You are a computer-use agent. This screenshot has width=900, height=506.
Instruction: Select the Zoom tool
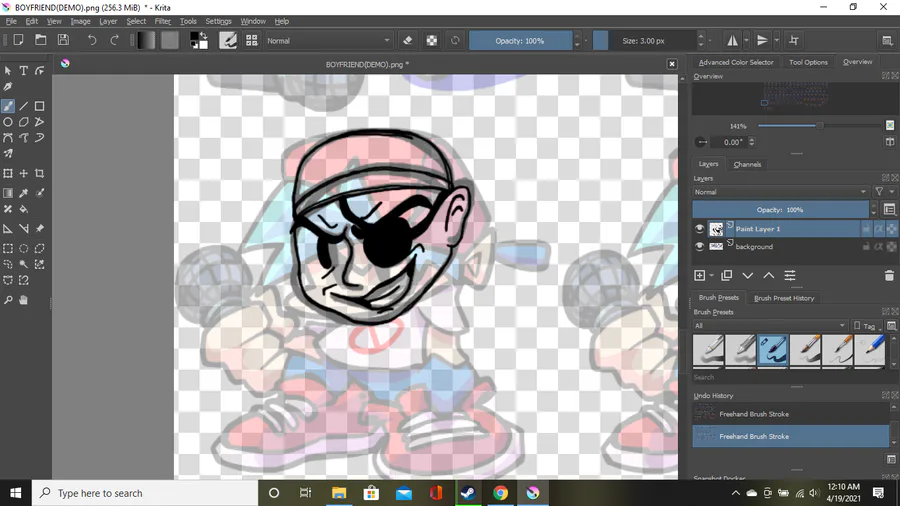8,300
